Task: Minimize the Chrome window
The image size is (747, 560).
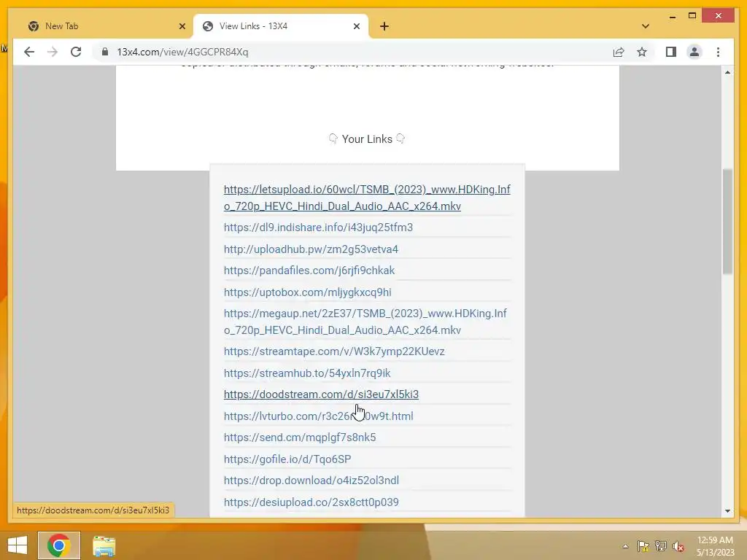Action: coord(672,16)
